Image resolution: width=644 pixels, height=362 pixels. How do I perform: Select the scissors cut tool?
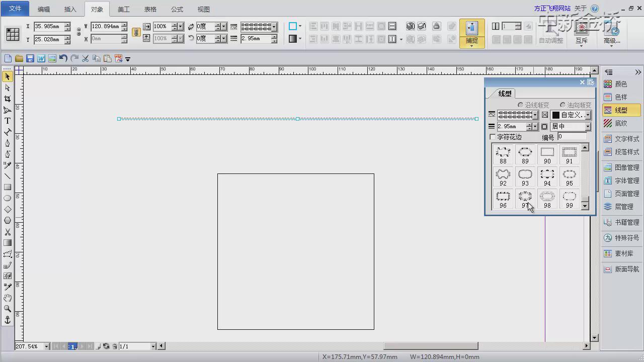click(x=8, y=232)
